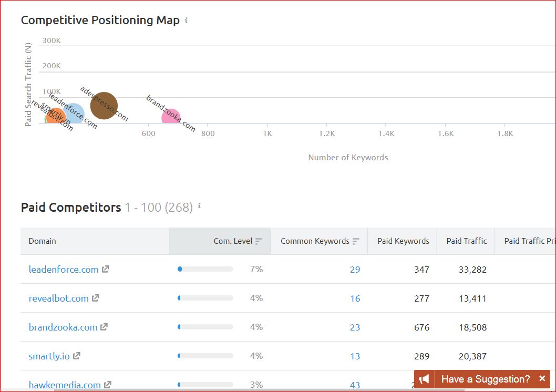556x392 pixels.
Task: Select pink brandzooka.com bubble on map
Action: point(171,117)
